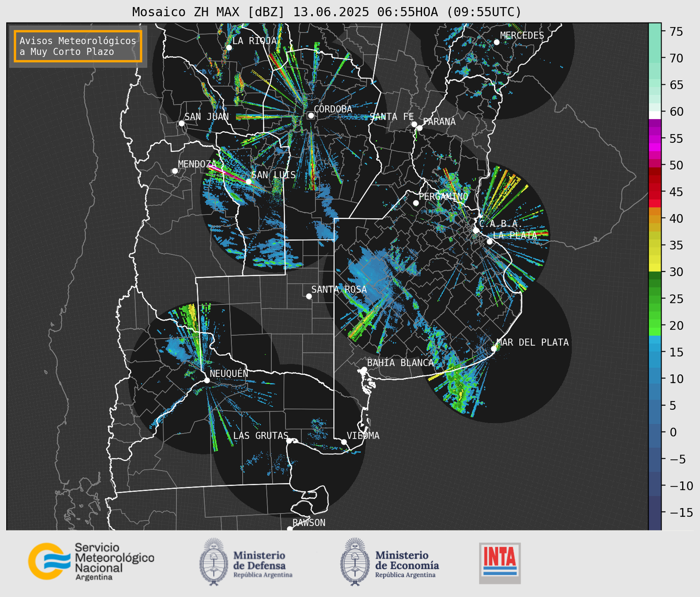Click the 50 label on the colorbar
The height and width of the screenshot is (597, 700).
tap(676, 165)
